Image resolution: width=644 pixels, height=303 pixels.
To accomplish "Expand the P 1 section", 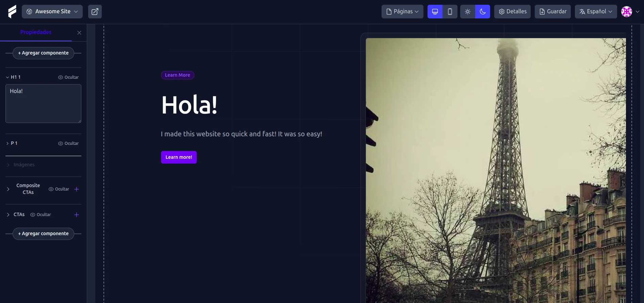I will point(7,143).
